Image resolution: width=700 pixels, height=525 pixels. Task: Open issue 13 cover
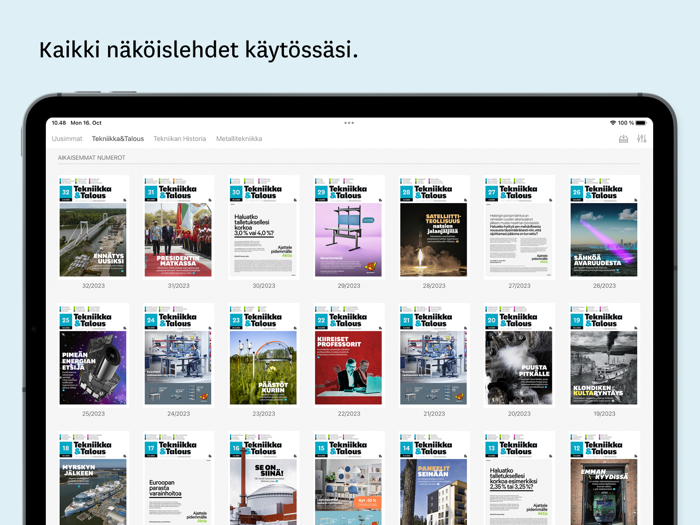click(519, 478)
